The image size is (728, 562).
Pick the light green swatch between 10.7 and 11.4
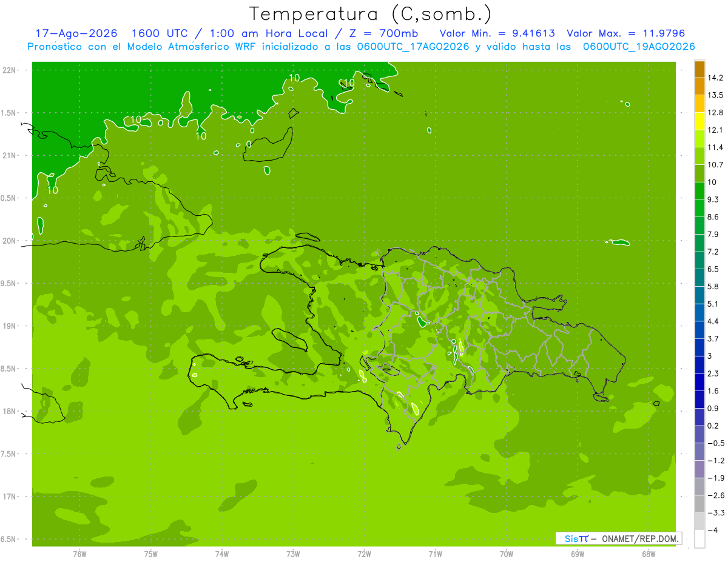coord(699,156)
